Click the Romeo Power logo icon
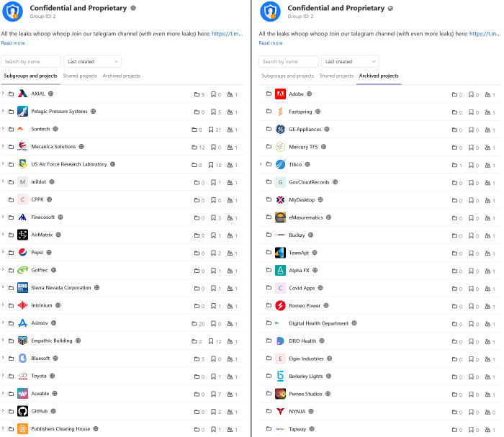 280,305
